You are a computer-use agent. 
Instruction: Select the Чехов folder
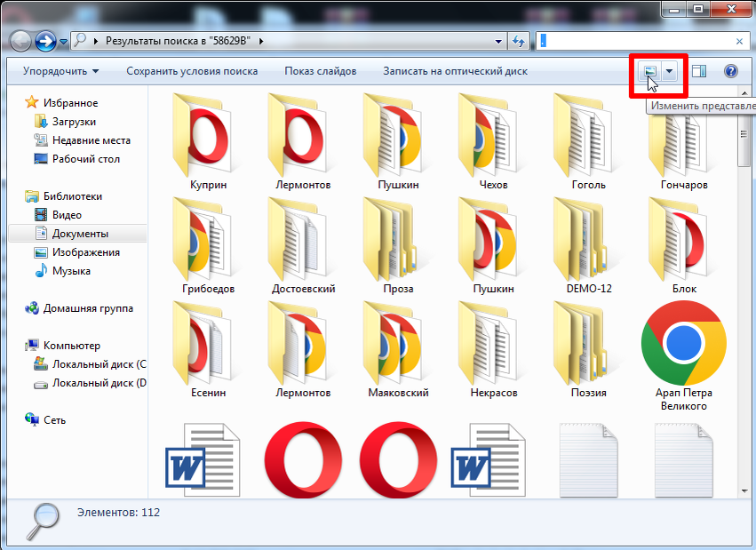click(493, 141)
